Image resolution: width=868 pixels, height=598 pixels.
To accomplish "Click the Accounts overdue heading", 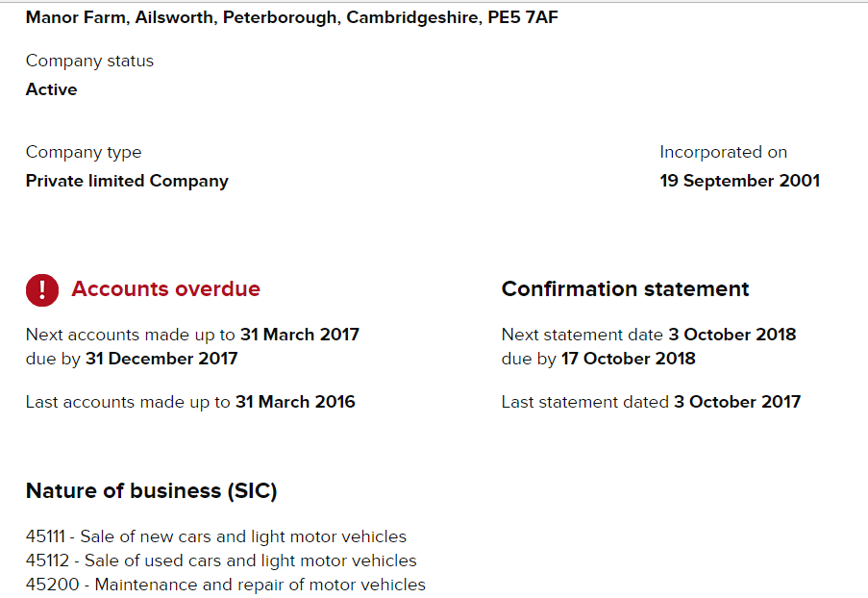I will (165, 289).
